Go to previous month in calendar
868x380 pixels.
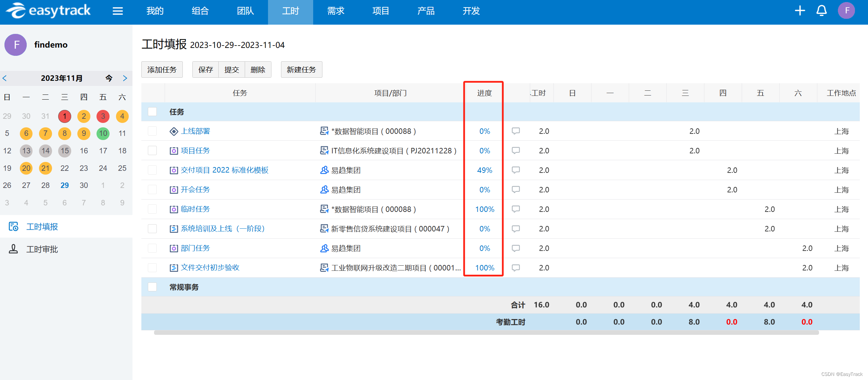click(x=5, y=78)
